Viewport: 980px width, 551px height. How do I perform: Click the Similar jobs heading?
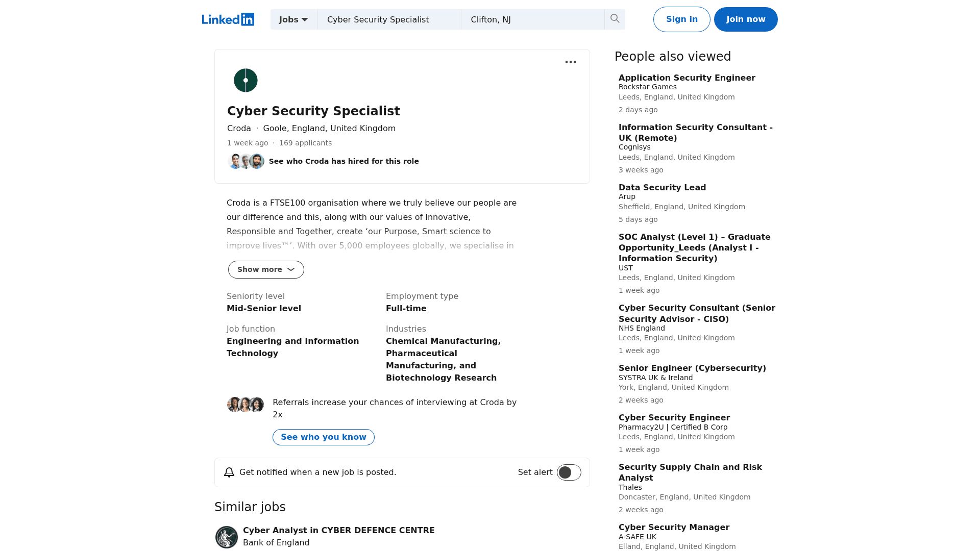[x=250, y=507]
